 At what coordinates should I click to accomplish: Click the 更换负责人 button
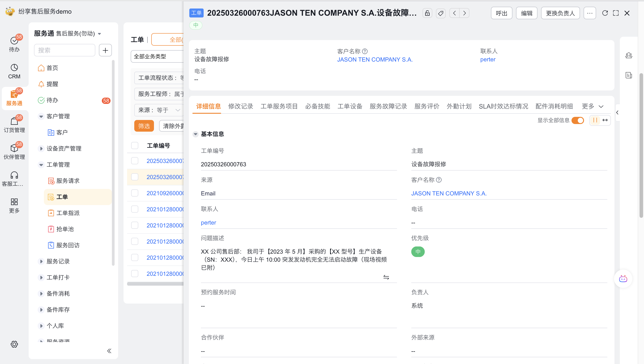(x=560, y=13)
